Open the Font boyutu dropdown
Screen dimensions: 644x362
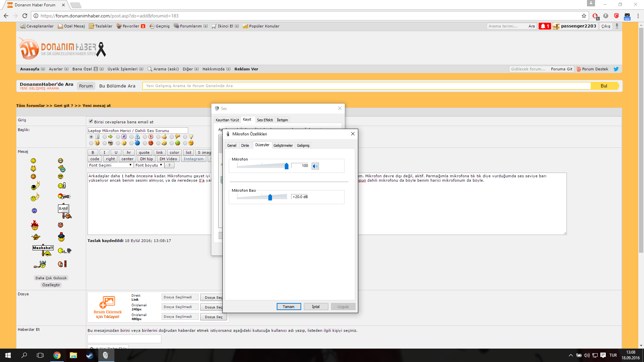tap(149, 165)
